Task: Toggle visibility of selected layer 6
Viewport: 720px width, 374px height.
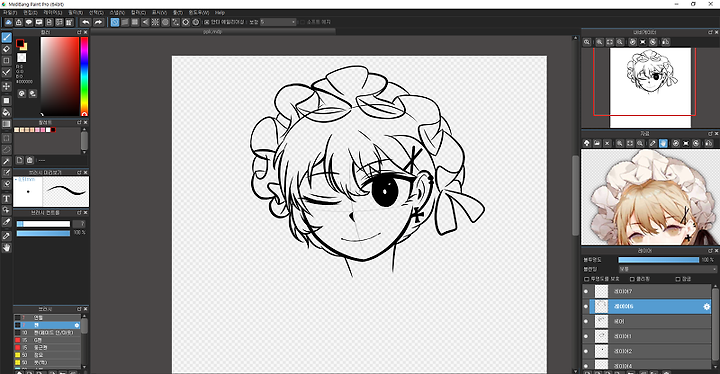Action: click(x=586, y=306)
